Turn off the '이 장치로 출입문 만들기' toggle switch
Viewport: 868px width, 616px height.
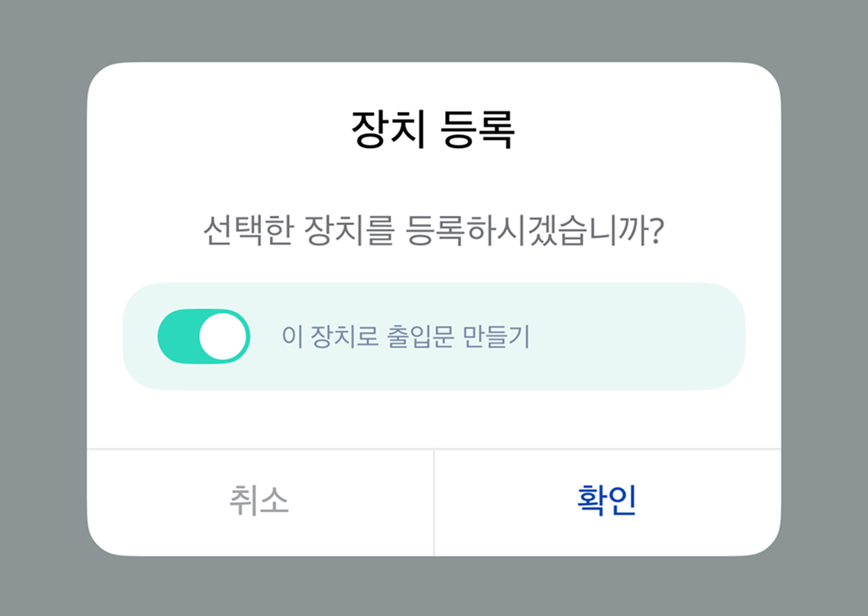click(x=204, y=336)
